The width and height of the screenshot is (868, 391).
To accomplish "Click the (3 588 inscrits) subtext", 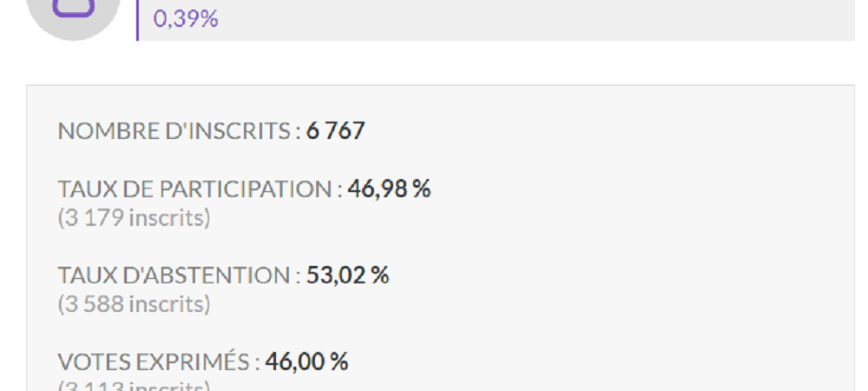I will click(134, 304).
